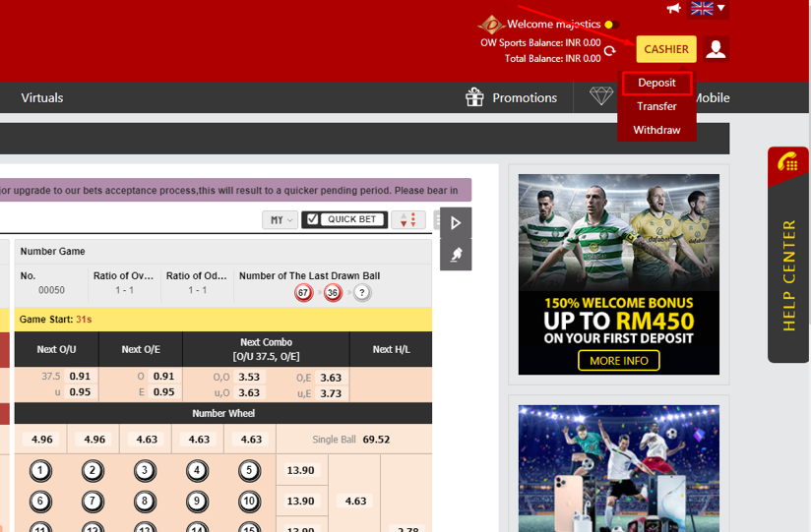
Task: Select Next O/E even odds 0.95
Action: point(163,392)
